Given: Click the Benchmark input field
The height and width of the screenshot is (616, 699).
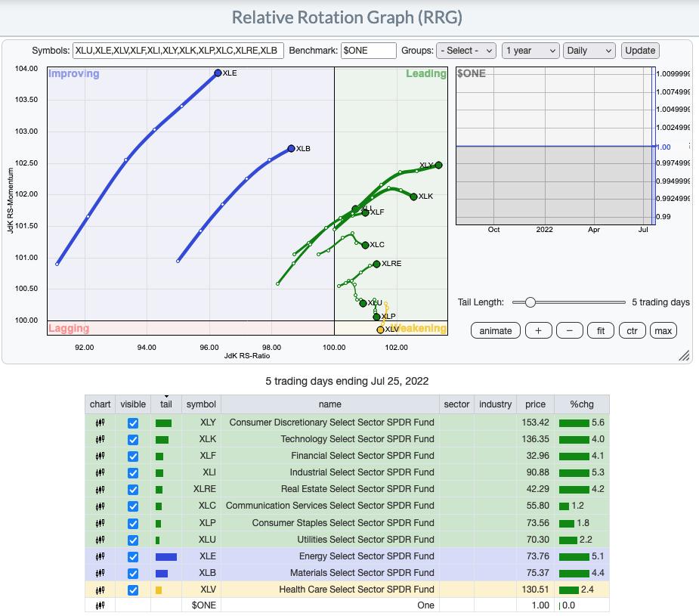Looking at the screenshot, I should point(368,51).
